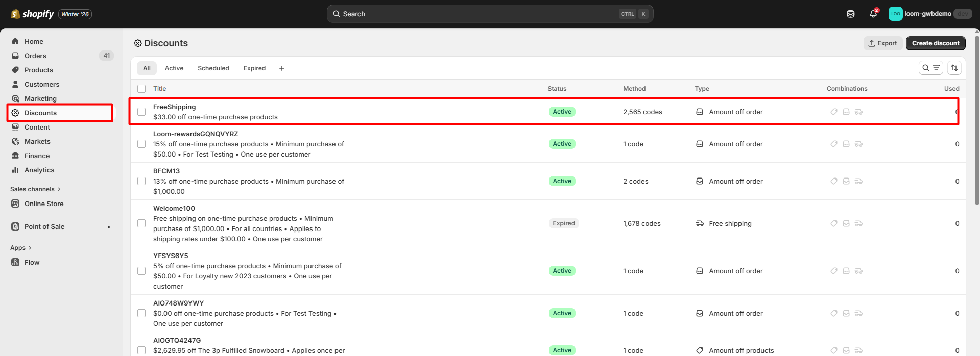The height and width of the screenshot is (356, 980).
Task: Toggle the select all discounts checkbox
Action: coord(141,89)
